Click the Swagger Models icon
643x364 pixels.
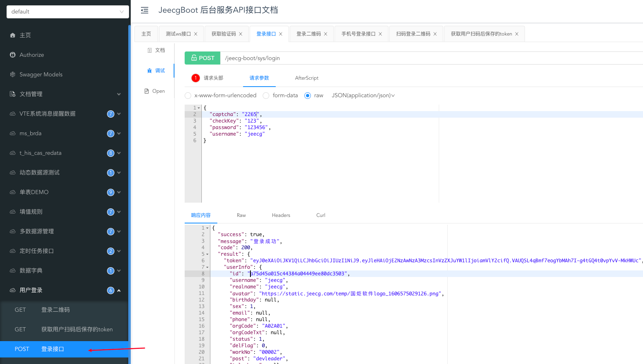(13, 74)
